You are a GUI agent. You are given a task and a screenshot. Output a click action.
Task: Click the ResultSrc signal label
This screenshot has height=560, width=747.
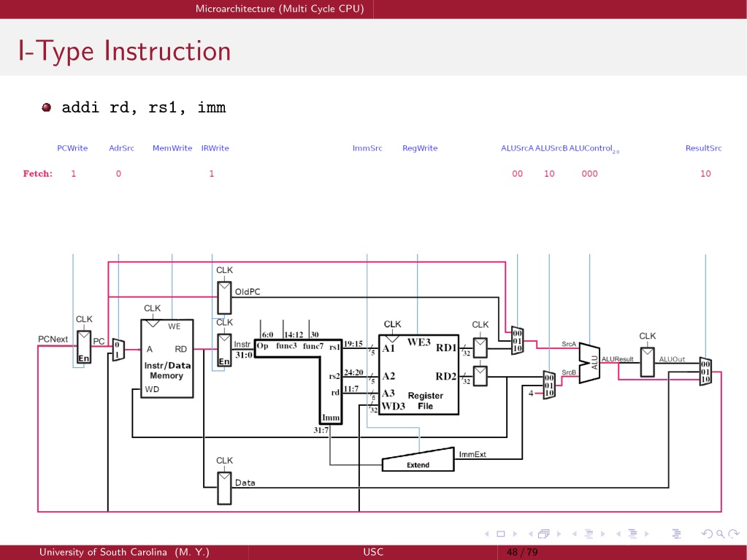(704, 148)
